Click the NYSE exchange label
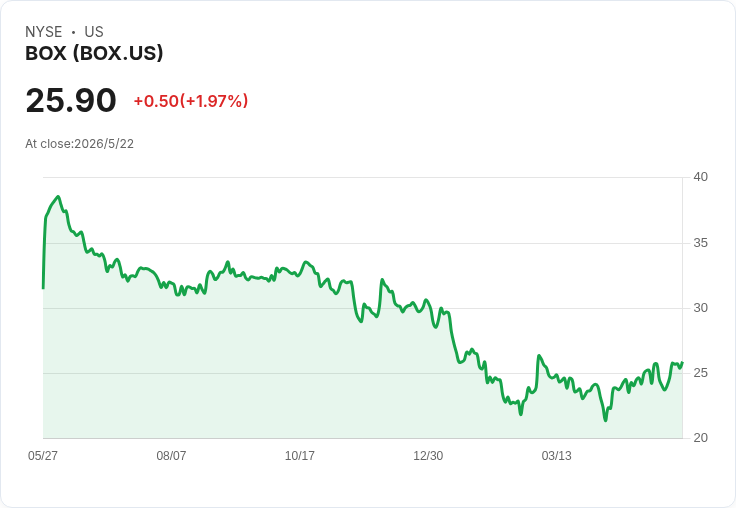Screen dimensions: 736x508 44,32
